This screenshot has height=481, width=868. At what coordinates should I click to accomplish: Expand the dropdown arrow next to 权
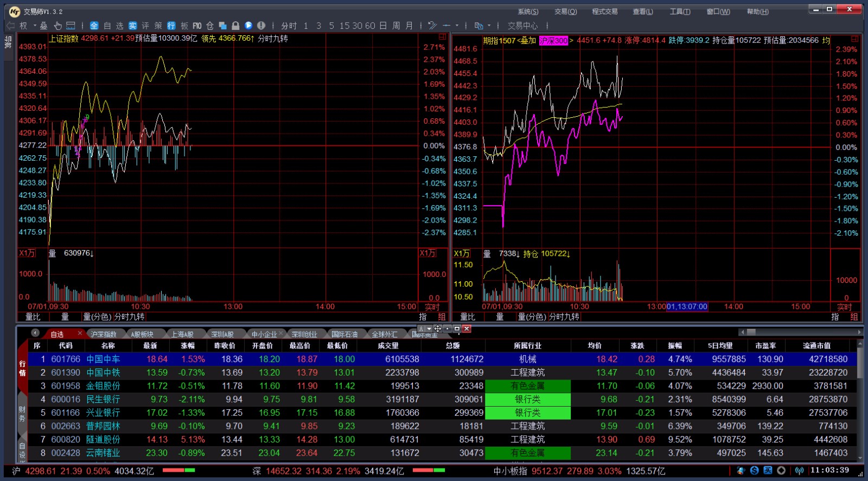point(35,26)
